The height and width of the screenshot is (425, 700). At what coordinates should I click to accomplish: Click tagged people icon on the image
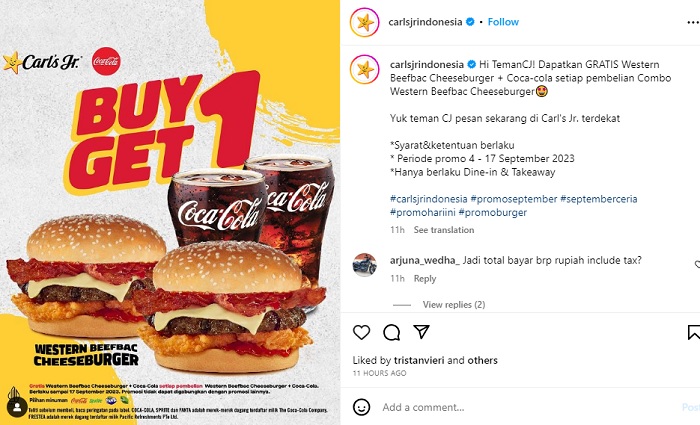coord(17,407)
